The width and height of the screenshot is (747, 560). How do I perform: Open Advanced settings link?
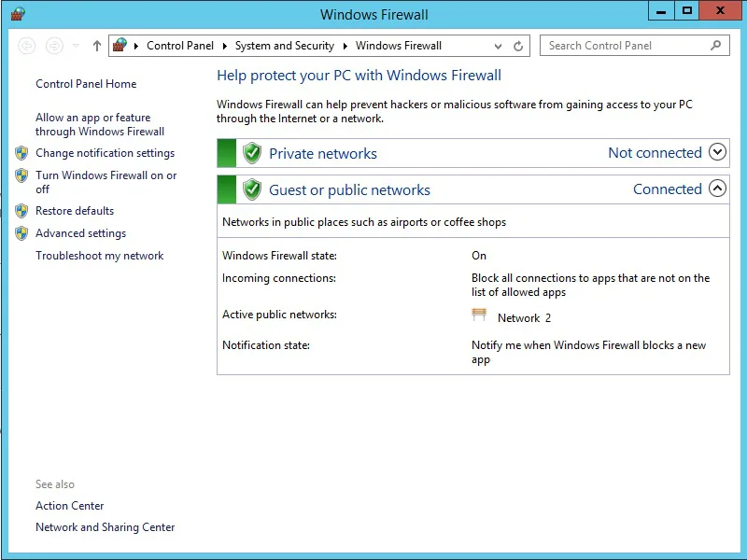[80, 233]
